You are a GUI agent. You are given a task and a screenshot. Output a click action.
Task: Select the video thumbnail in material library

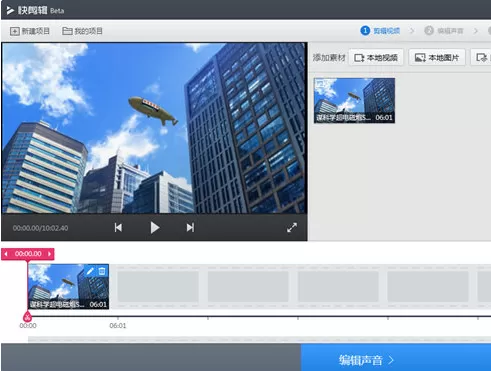pyautogui.click(x=354, y=100)
